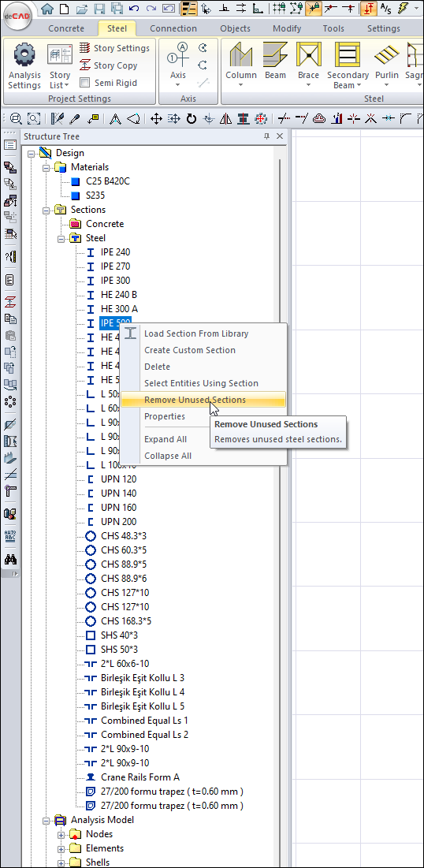Choose Remove Unused Sections menu item
The image size is (424, 868).
[x=195, y=400]
